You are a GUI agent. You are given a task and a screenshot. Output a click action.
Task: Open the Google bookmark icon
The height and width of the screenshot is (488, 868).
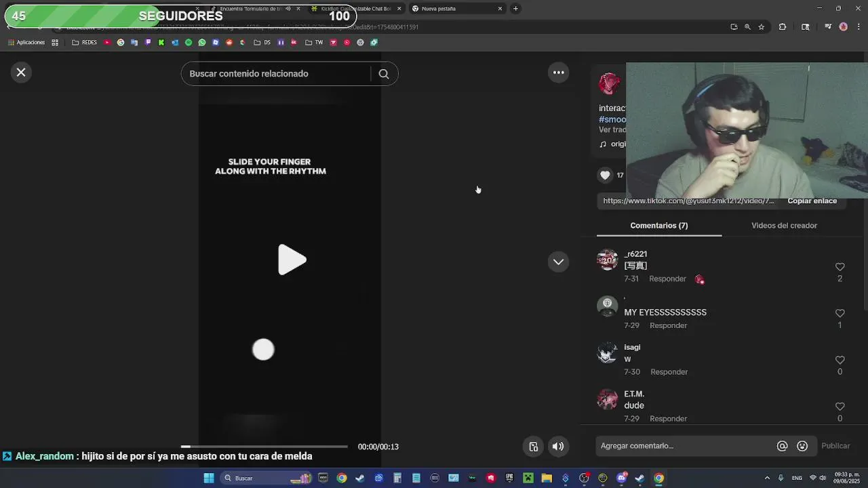point(121,43)
